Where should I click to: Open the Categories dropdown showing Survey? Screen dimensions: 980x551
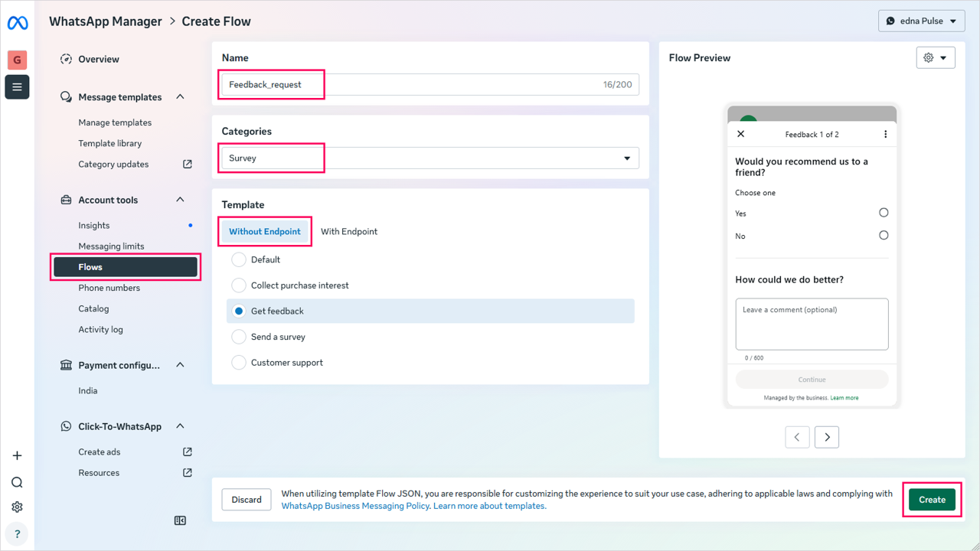430,158
